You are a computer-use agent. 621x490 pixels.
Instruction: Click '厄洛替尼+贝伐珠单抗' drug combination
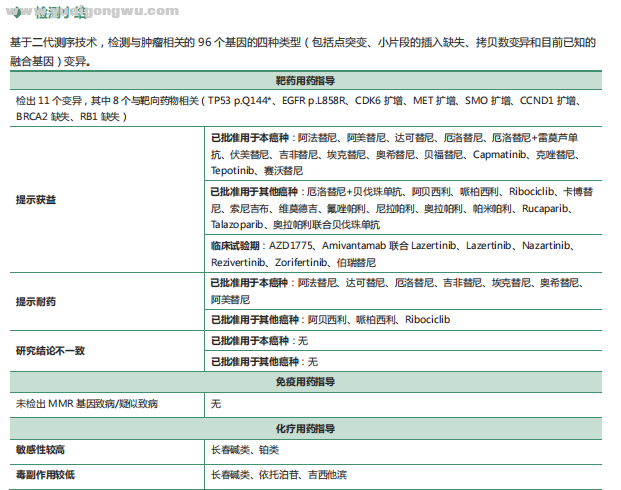(x=354, y=192)
